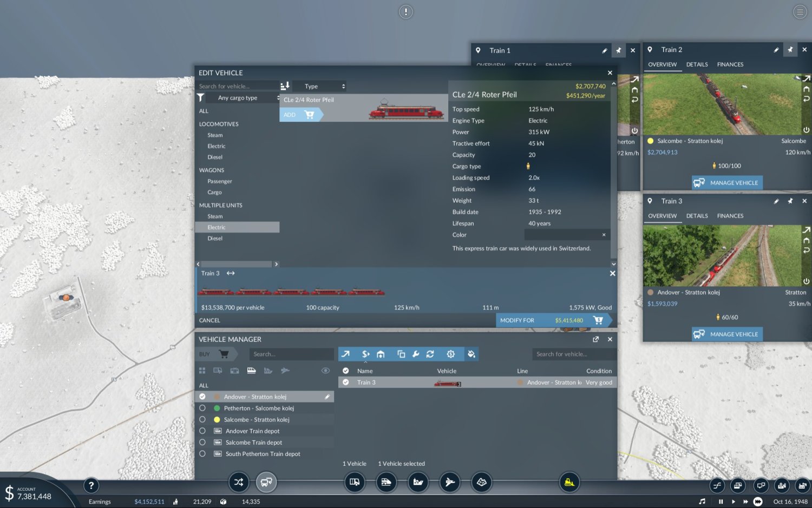Uncheck the Train 3 row checkbox
Viewport: 812px width, 508px height.
coord(346,382)
